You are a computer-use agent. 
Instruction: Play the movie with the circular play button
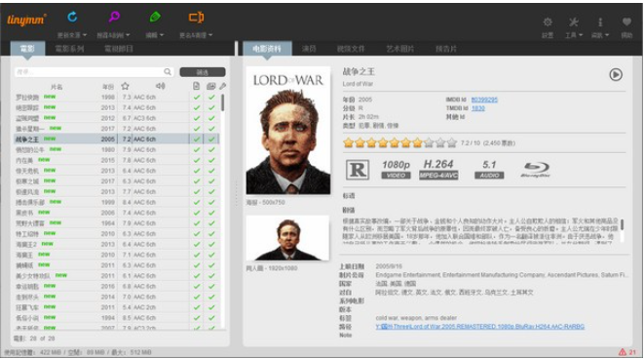point(615,74)
